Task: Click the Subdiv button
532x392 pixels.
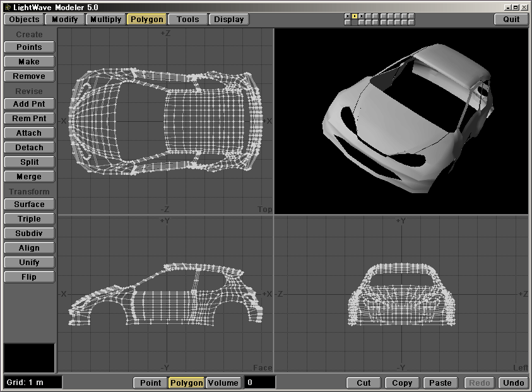Action: [29, 234]
